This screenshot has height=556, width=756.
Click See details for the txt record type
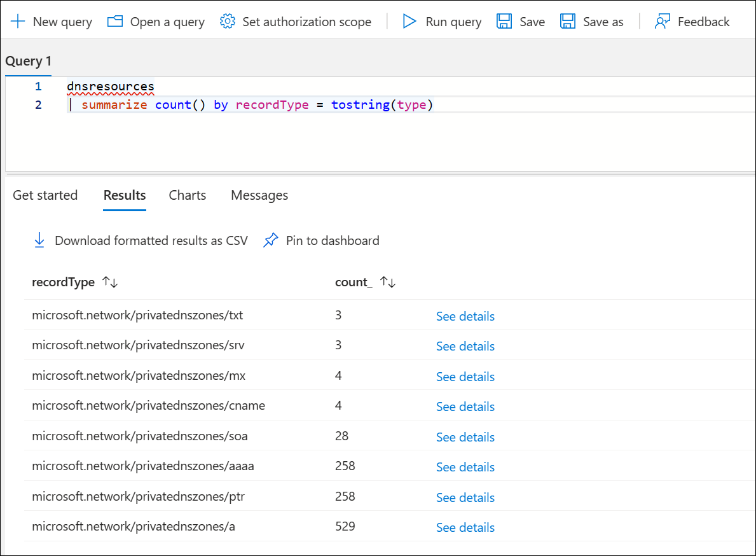click(465, 316)
